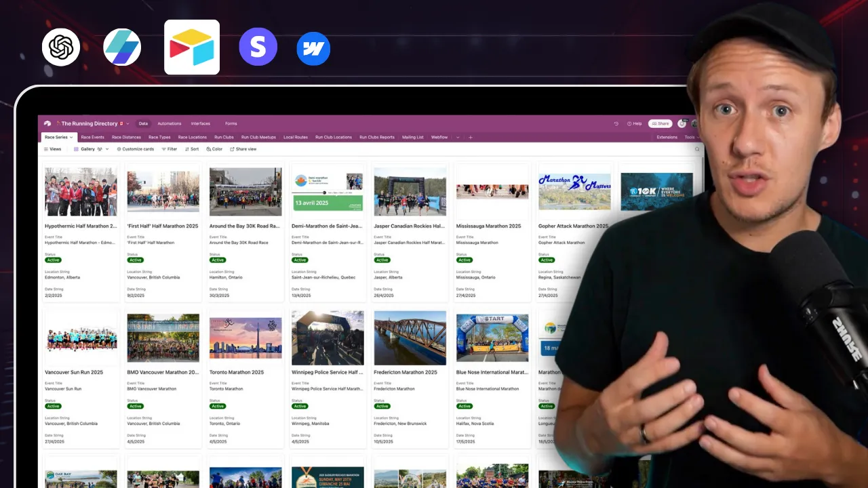Expand the base name dropdown for The Running Directory
Image resolution: width=868 pixels, height=488 pixels.
(127, 124)
